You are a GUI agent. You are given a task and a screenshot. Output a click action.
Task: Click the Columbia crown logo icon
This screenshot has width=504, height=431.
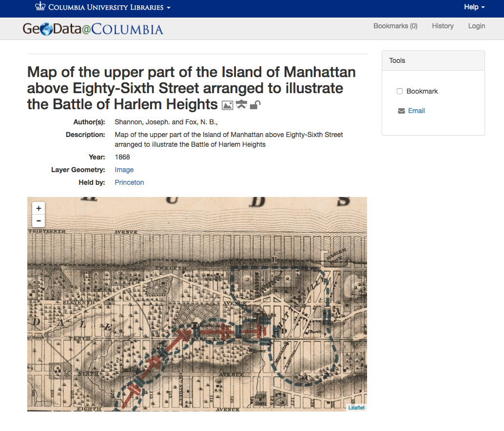(x=40, y=6)
